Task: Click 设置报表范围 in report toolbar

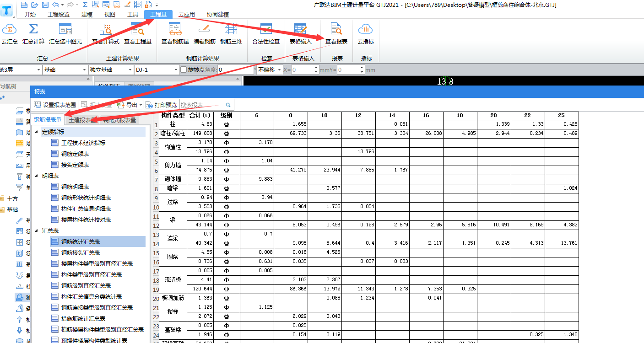Action: tap(55, 105)
